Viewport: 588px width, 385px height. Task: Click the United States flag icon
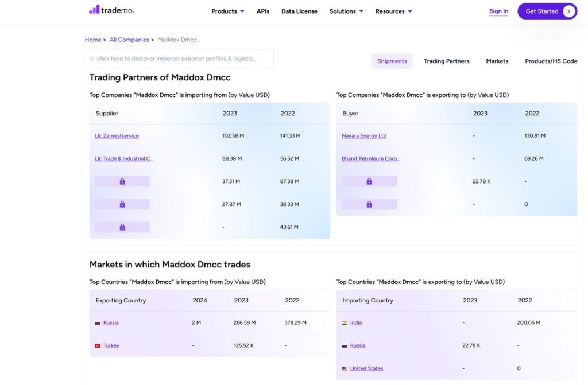coord(345,369)
